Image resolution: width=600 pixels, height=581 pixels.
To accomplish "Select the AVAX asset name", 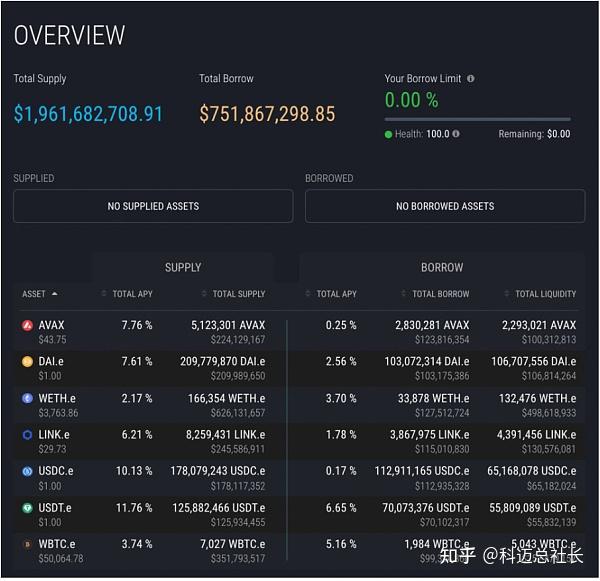I will tap(51, 325).
